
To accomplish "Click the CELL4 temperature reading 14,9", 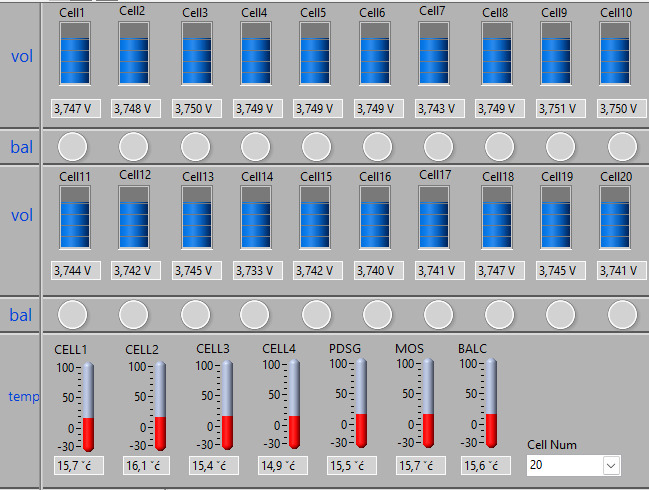I will 279,466.
